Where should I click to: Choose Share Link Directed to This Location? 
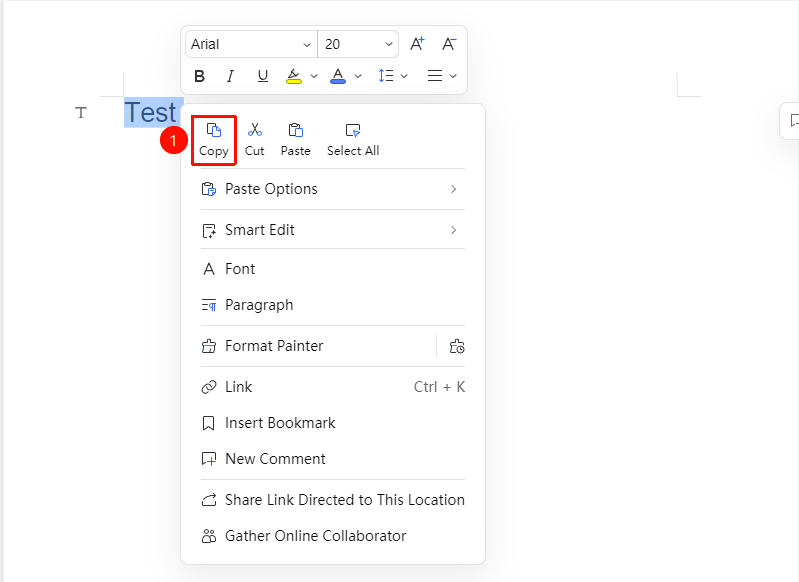click(x=333, y=500)
